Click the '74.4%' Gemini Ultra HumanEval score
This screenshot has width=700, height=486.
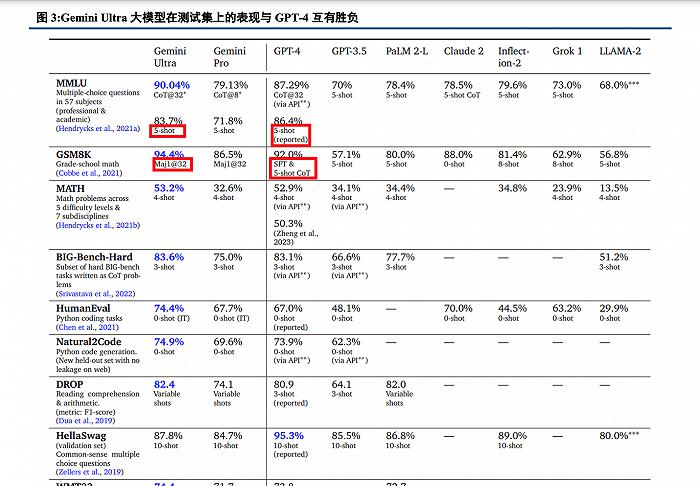tap(169, 308)
